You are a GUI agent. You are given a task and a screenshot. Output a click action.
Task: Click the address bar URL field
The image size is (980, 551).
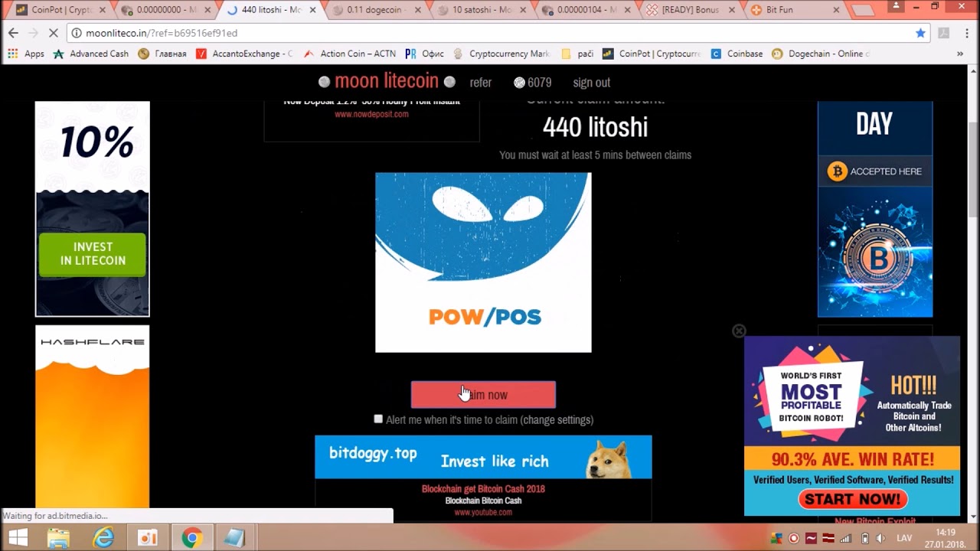490,33
